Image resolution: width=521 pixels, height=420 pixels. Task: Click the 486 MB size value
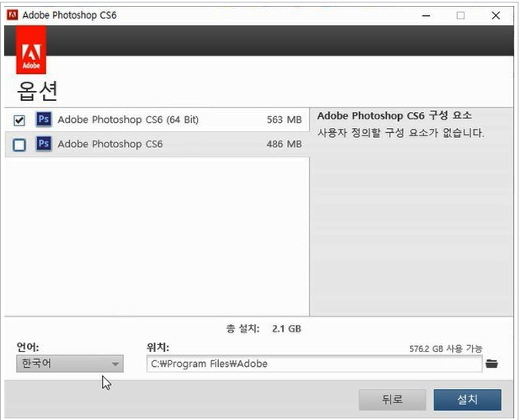[x=284, y=144]
